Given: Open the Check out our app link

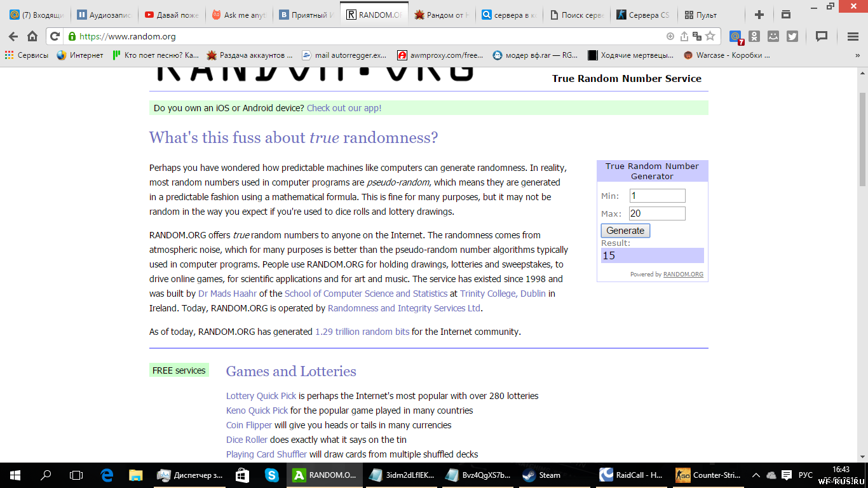Looking at the screenshot, I should [x=344, y=108].
